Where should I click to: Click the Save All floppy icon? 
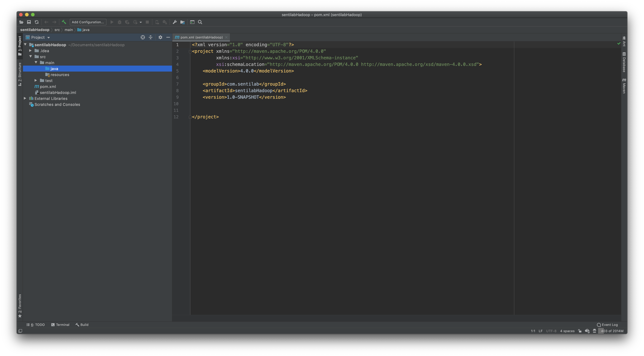[29, 22]
